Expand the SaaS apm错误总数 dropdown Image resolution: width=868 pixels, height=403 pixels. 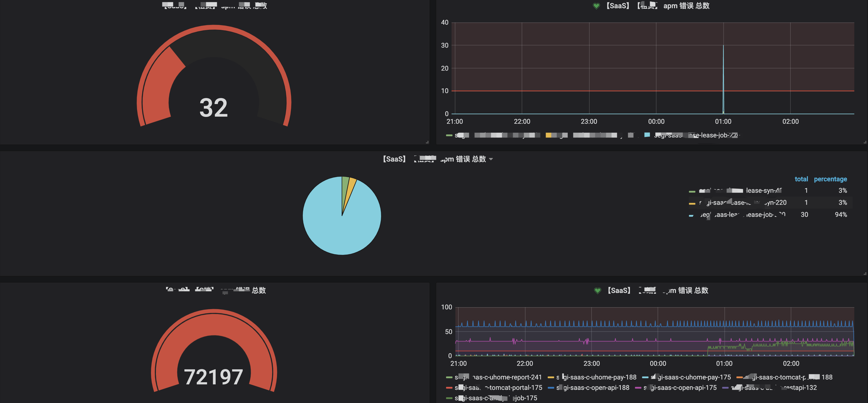point(491,160)
